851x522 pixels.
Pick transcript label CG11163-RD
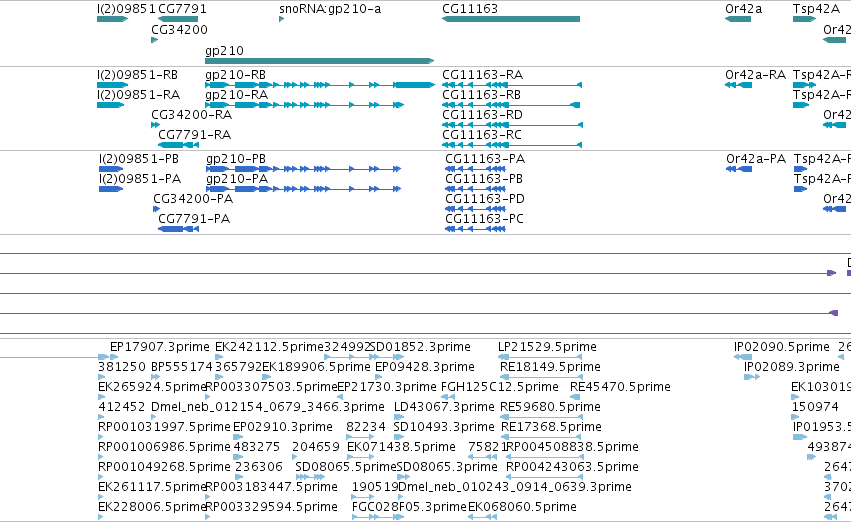click(482, 115)
